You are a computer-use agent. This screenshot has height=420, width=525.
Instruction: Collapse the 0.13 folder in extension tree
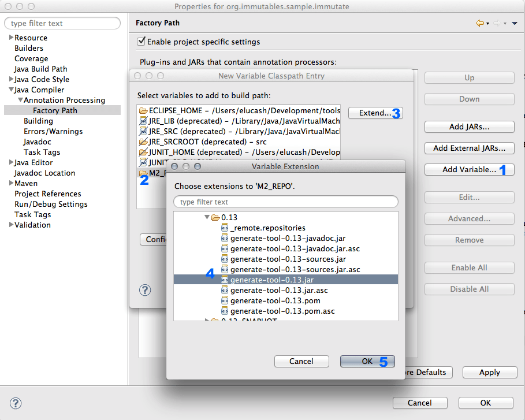pos(207,217)
